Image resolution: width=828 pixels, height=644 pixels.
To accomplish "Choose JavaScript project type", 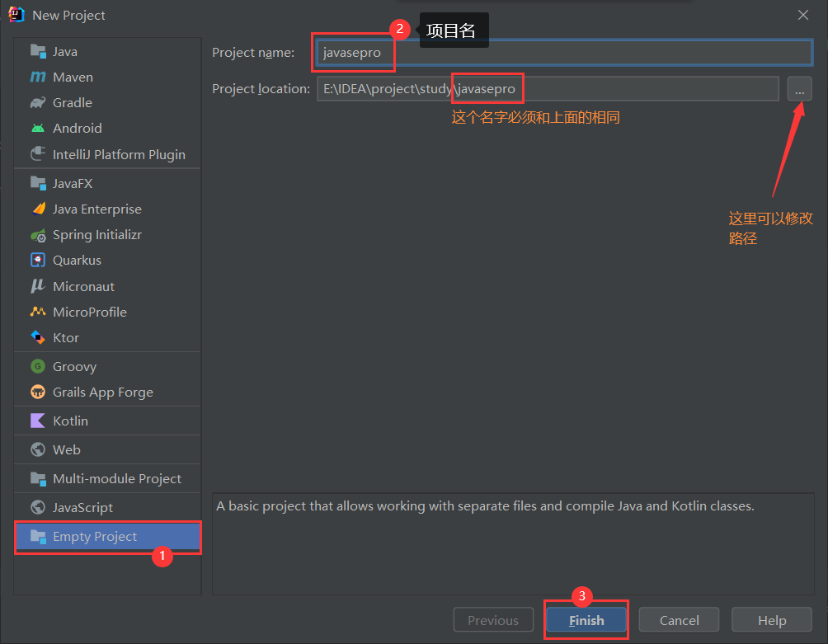I will point(108,507).
